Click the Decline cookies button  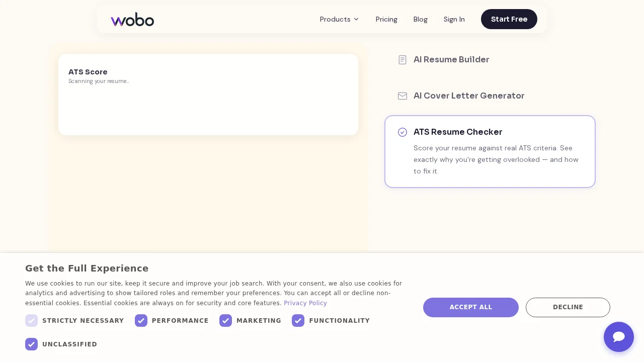point(568,307)
